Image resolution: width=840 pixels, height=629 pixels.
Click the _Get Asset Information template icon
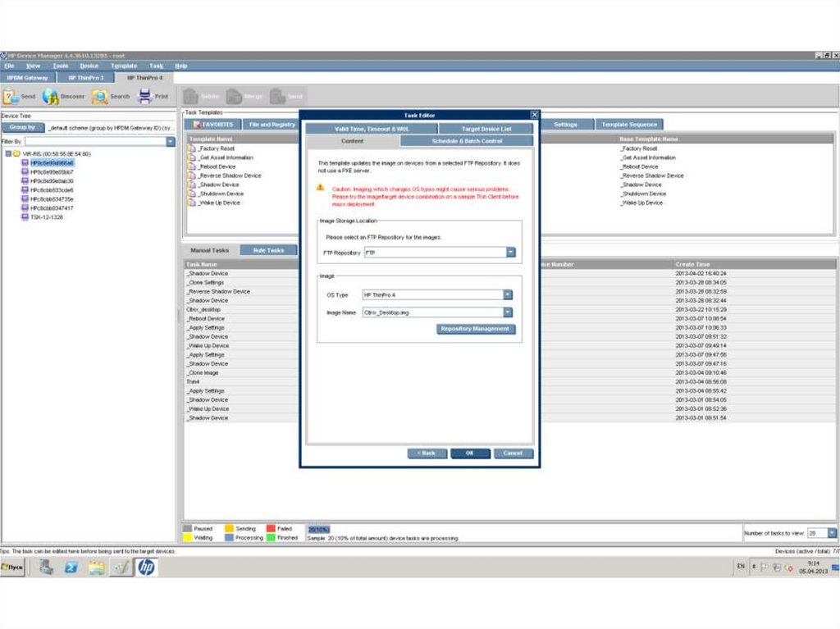click(x=191, y=157)
